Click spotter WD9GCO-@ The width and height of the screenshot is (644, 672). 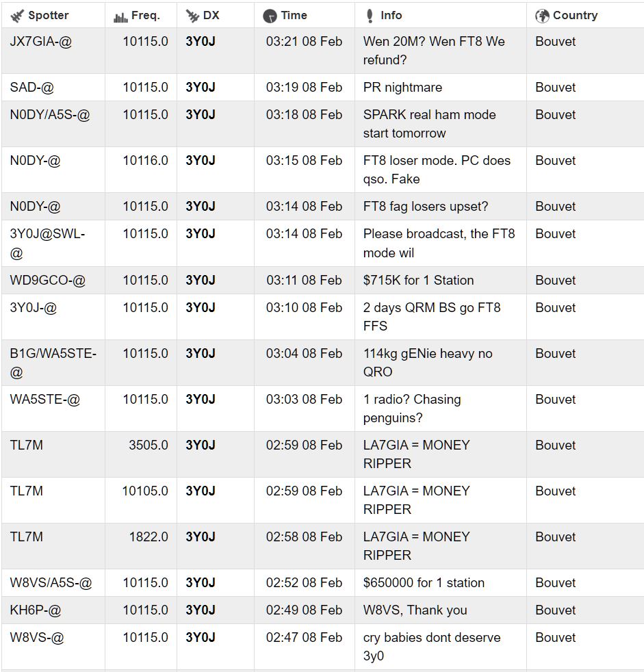coord(48,281)
